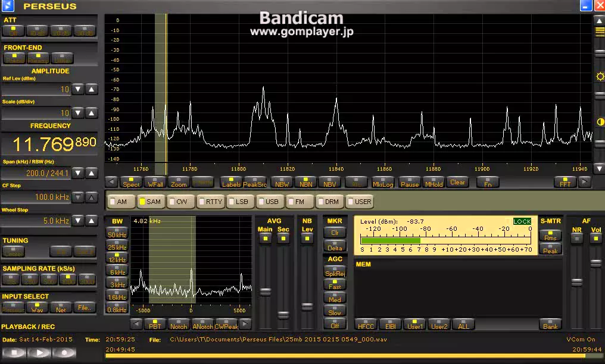Toggle MHold max hold

coord(434,182)
